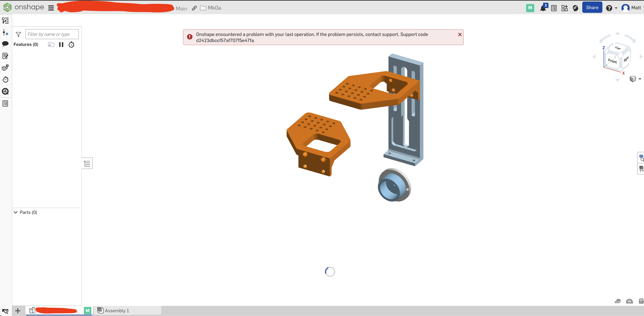
Task: Open the version history panel
Action: point(5,79)
